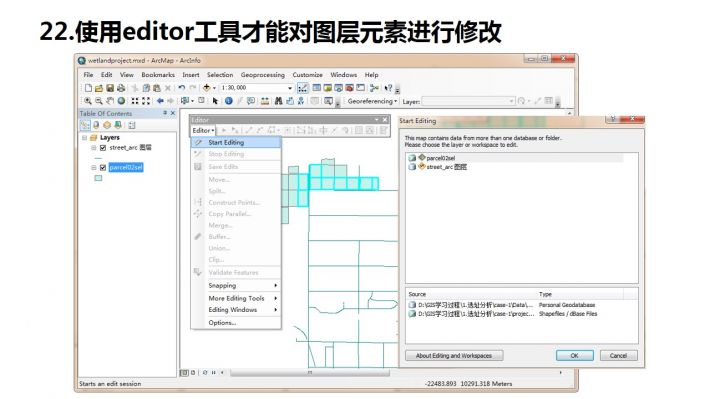
Task: Open the Geoprocessing menu
Action: click(x=263, y=75)
